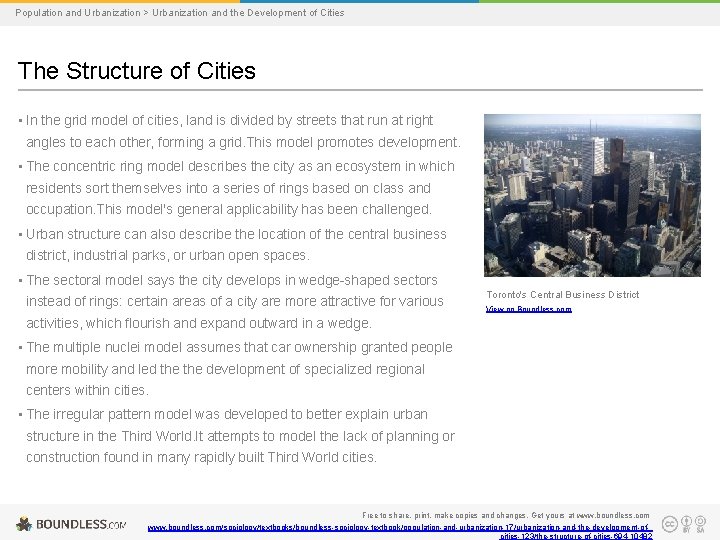Click the 'Free to share, print' footer text
The image size is (720, 540).
coord(506,515)
